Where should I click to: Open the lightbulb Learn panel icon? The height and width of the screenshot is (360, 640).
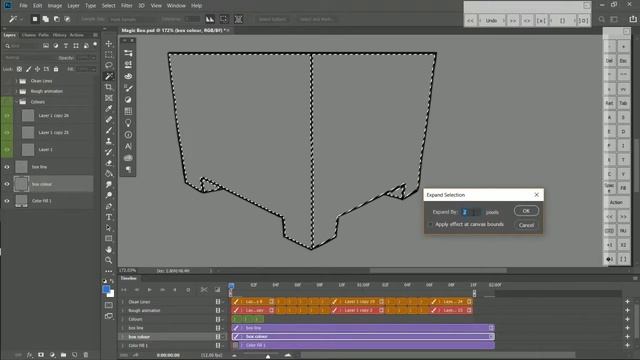(128, 123)
